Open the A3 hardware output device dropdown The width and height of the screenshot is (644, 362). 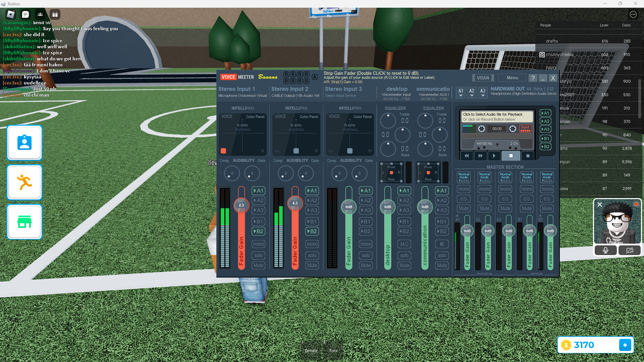tap(483, 93)
